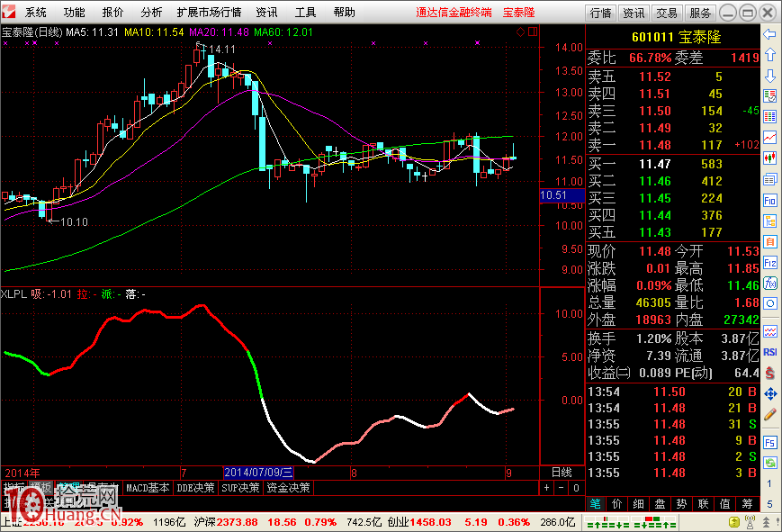Click the 沪深 index value 2373.88
782x532 pixels.
(x=237, y=522)
